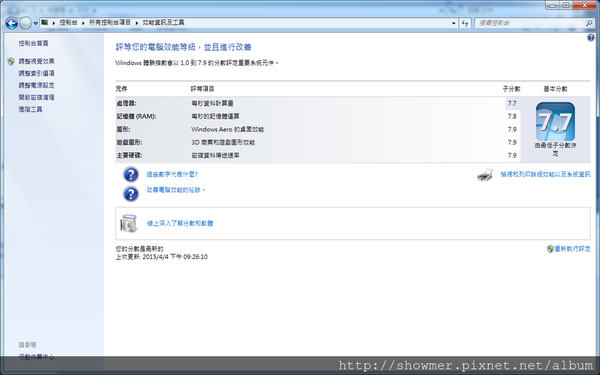Refresh the page with the address bar button
This screenshot has width=600, height=375.
tap(465, 23)
